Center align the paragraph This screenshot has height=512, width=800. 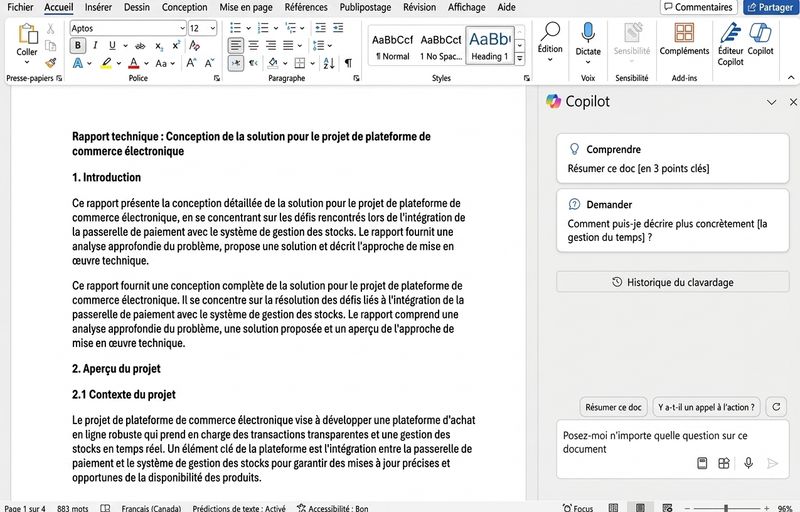(x=254, y=45)
